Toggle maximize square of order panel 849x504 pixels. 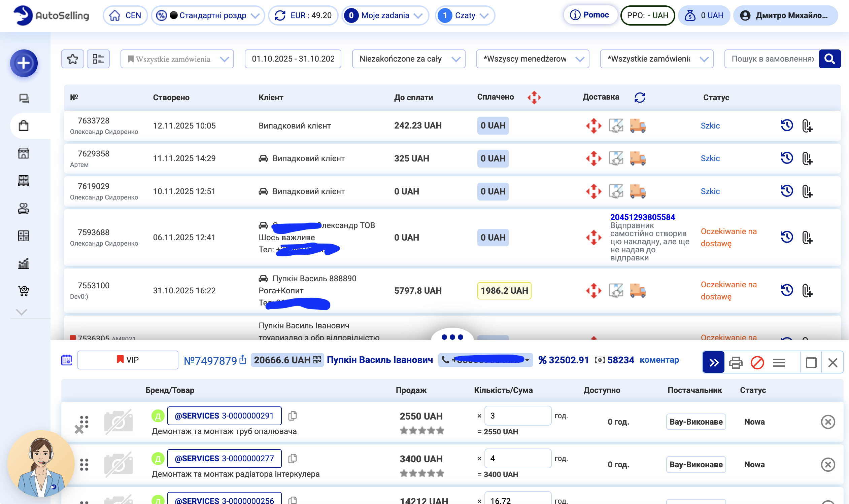click(811, 362)
